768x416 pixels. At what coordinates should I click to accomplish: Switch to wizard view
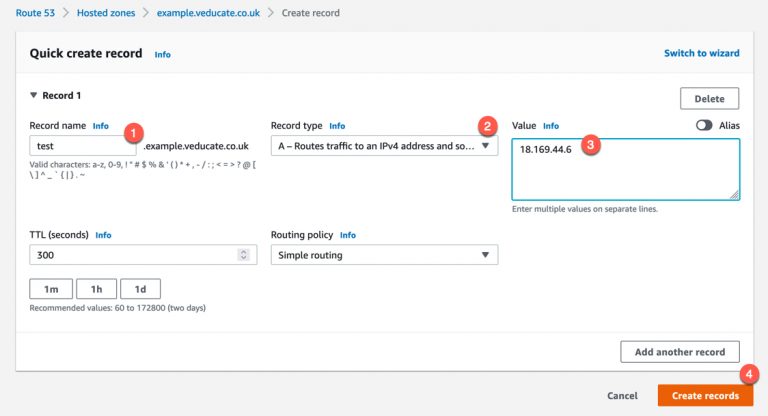click(701, 53)
